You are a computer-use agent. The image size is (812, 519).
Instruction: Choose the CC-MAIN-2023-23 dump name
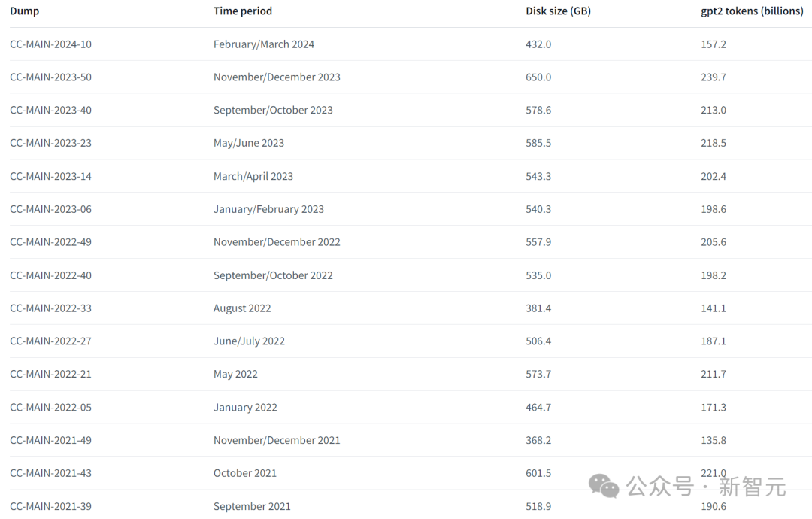51,143
